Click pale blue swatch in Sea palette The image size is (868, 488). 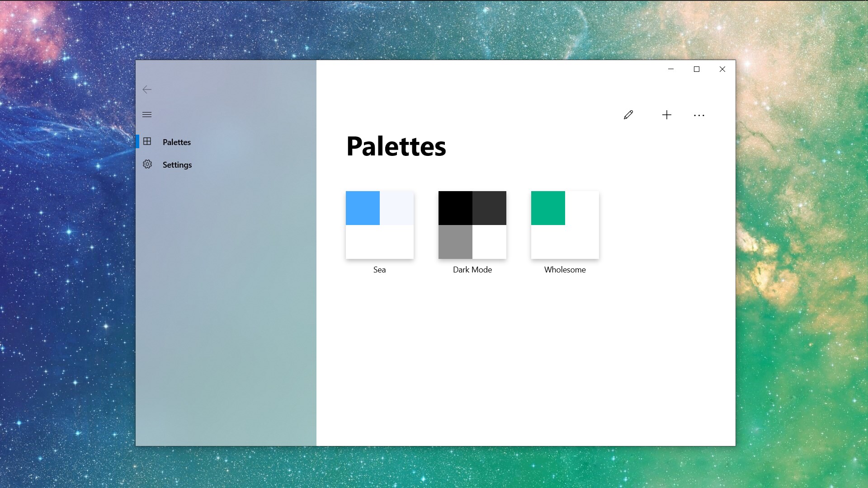point(396,208)
